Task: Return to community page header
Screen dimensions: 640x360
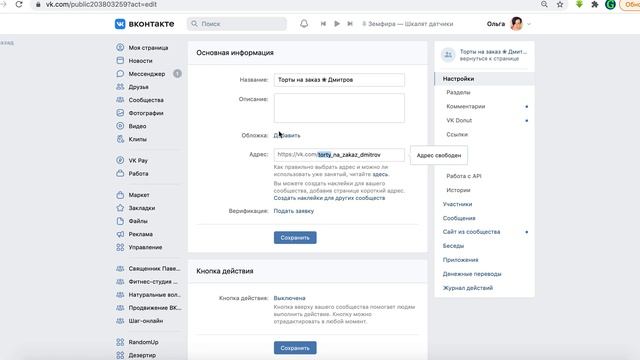Action: point(484,55)
